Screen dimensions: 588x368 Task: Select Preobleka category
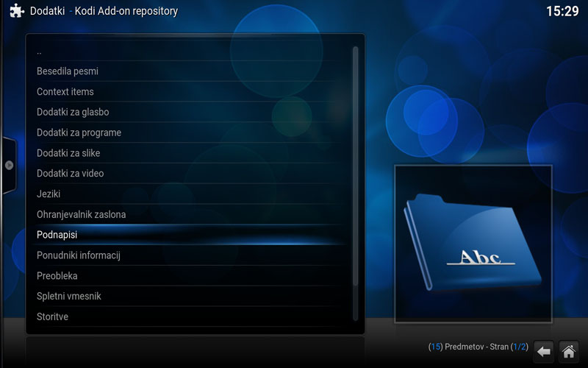pos(57,276)
